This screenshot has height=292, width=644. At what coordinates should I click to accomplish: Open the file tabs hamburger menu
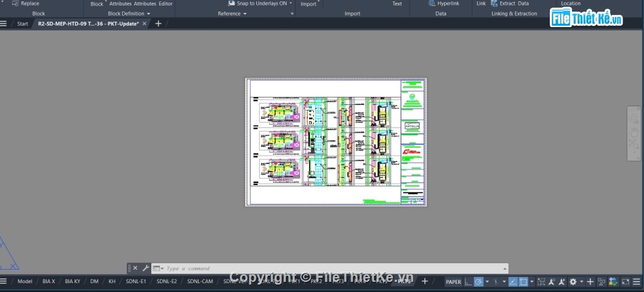pyautogui.click(x=3, y=24)
